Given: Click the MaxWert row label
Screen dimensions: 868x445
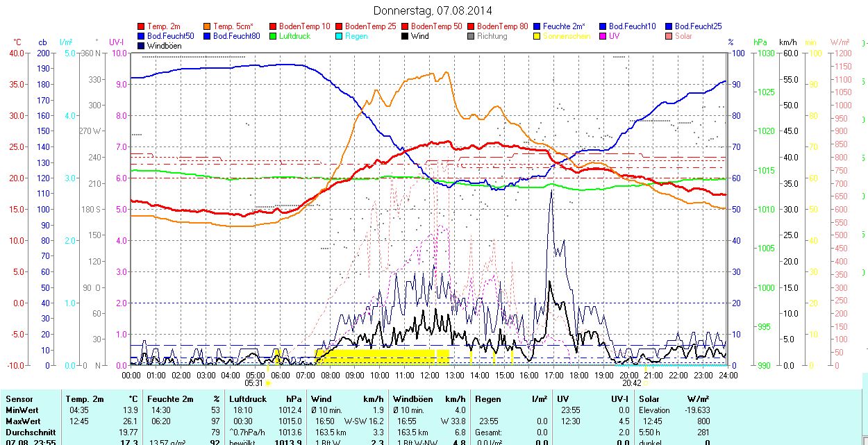Looking at the screenshot, I should [x=24, y=421].
